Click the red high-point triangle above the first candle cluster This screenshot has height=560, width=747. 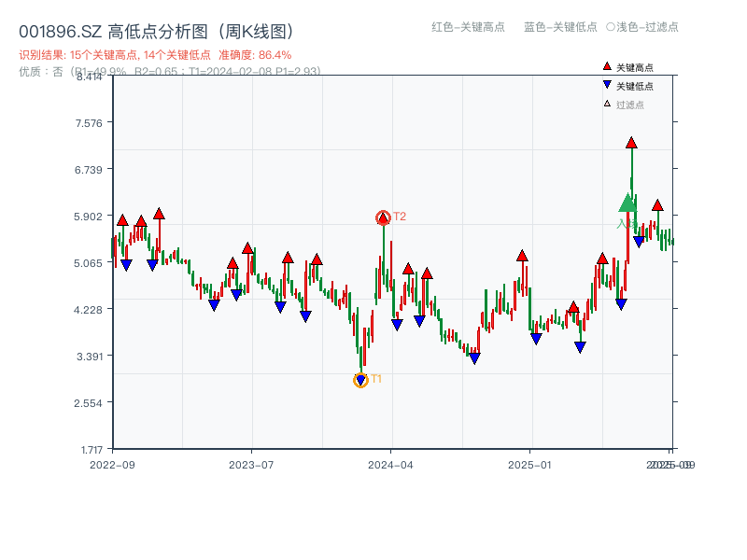[121, 220]
